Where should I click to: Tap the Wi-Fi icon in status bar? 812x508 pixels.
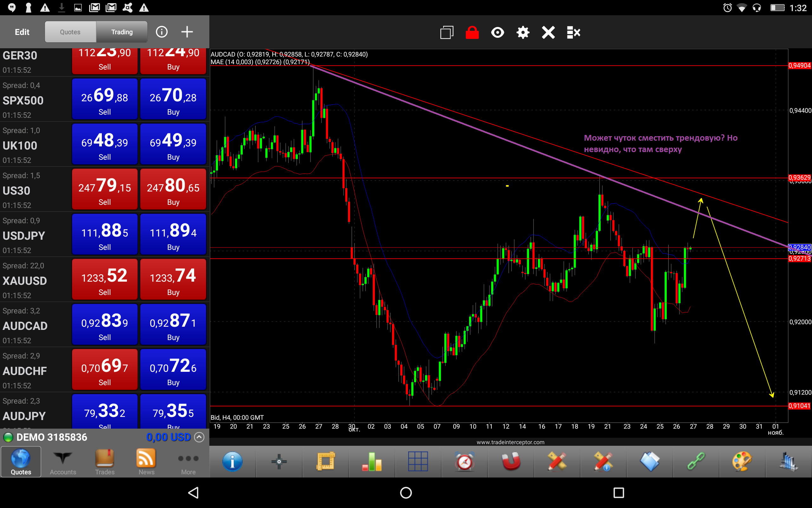tap(742, 8)
